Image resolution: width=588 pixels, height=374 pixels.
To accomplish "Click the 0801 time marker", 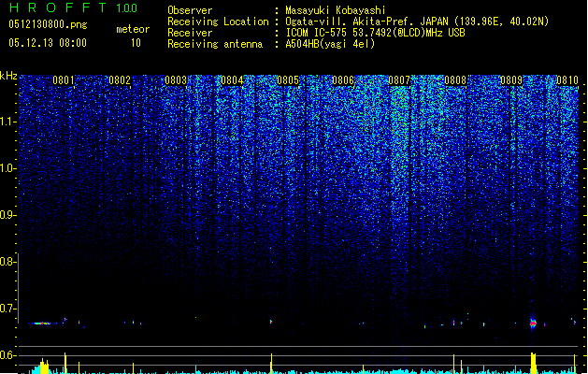I will (64, 80).
